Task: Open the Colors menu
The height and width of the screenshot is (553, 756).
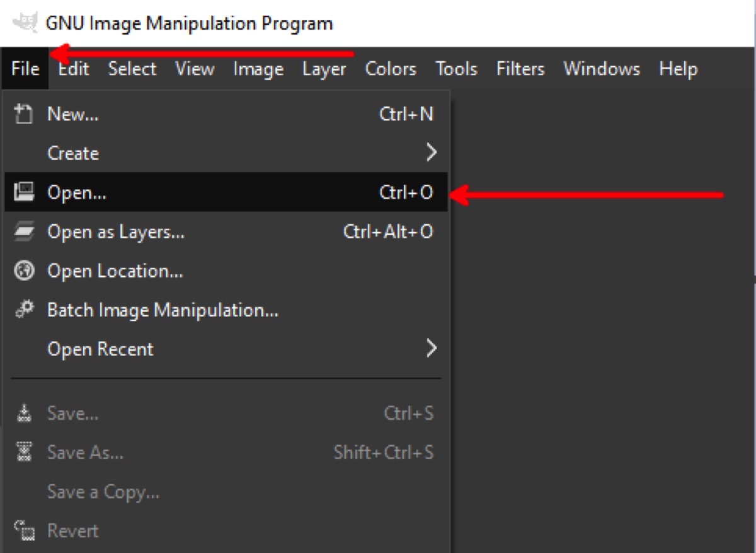Action: (x=391, y=68)
